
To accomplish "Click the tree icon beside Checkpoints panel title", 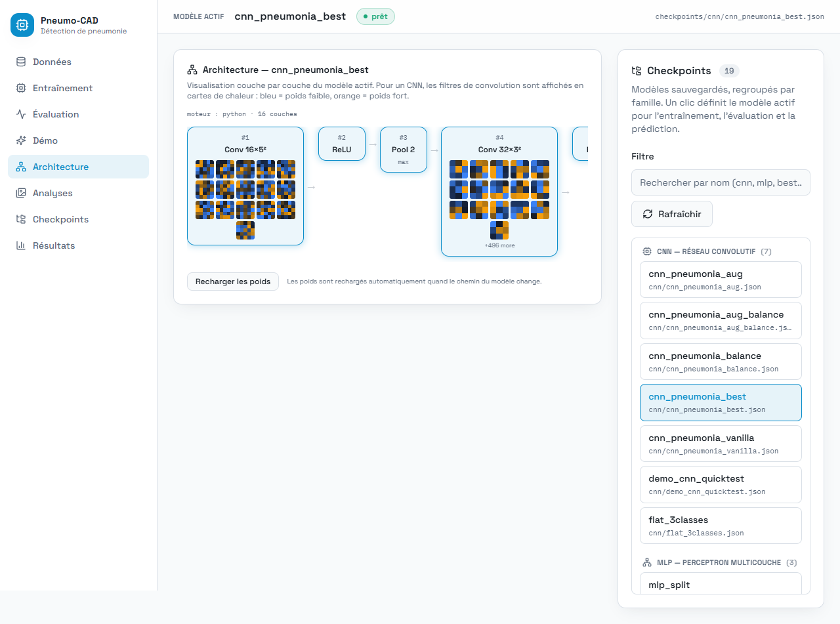I will pos(637,71).
